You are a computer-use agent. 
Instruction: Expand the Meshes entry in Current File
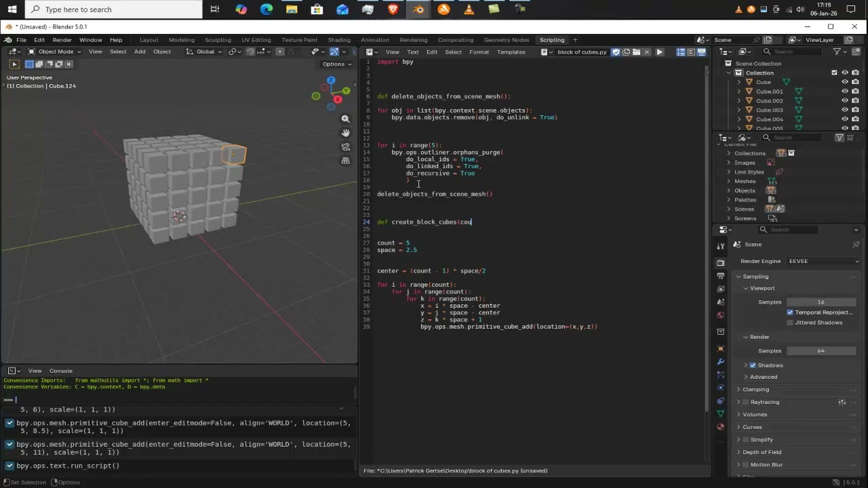pyautogui.click(x=729, y=181)
